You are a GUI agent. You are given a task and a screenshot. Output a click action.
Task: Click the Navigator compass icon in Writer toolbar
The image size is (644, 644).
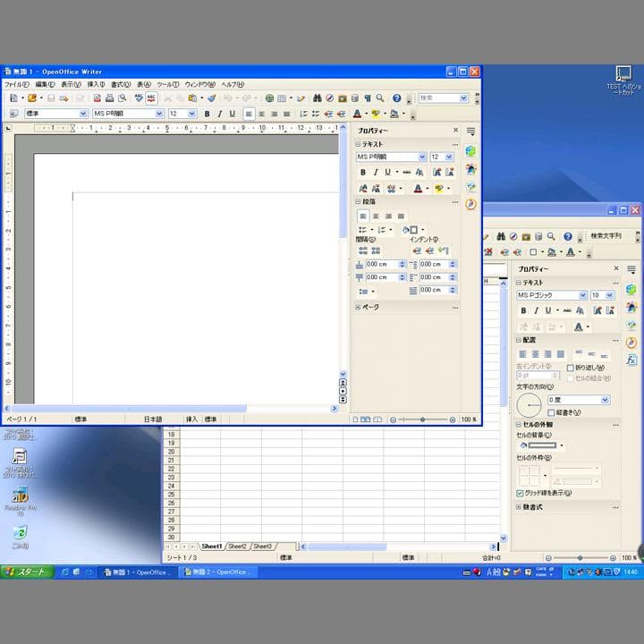[x=330, y=98]
